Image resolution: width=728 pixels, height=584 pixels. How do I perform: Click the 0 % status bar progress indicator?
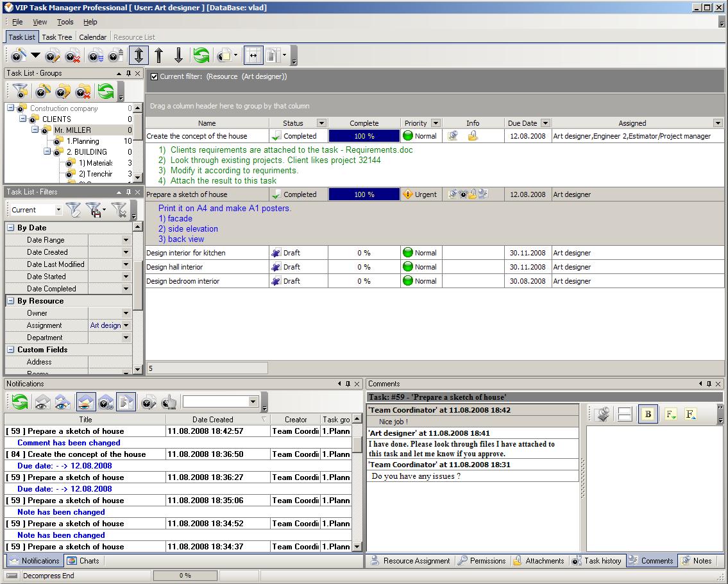click(185, 576)
